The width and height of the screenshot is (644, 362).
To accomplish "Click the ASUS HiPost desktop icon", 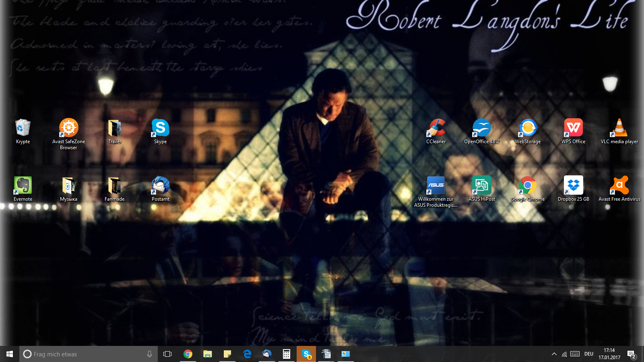I will point(481,186).
